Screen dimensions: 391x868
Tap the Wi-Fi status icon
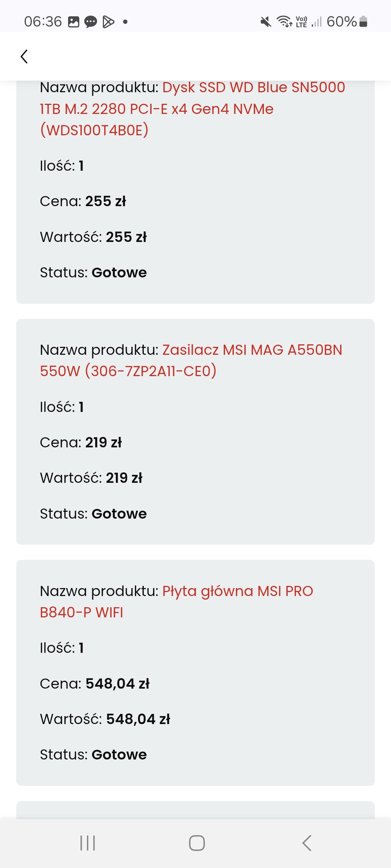coord(285,22)
